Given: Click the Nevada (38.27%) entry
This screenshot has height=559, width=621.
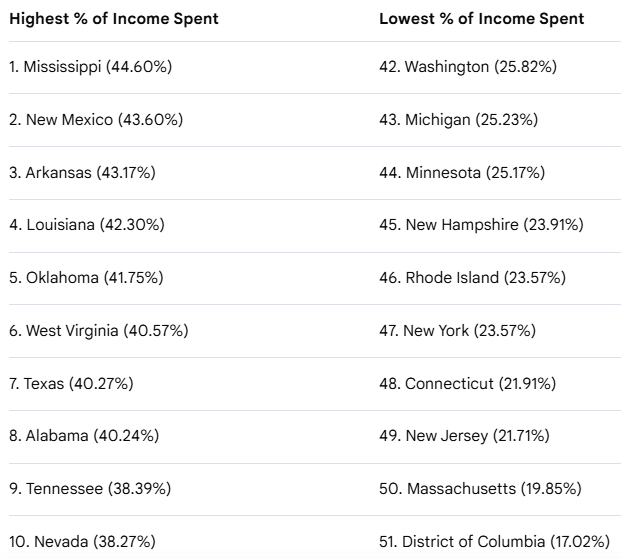Looking at the screenshot, I should pyautogui.click(x=82, y=542).
